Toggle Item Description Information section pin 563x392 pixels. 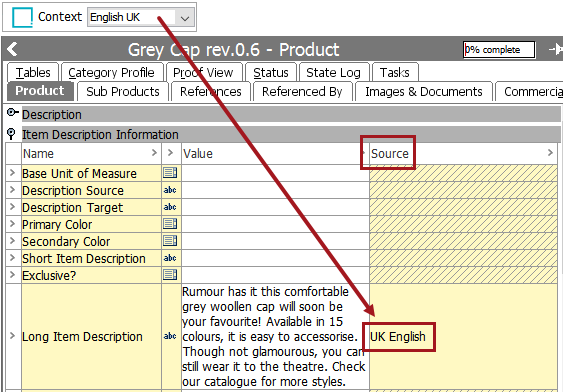click(11, 134)
